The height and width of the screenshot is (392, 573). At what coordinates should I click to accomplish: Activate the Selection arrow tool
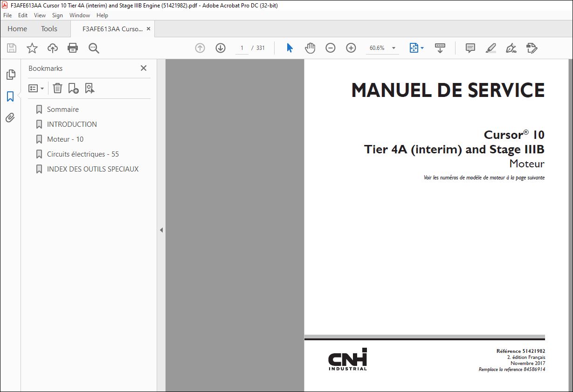290,48
